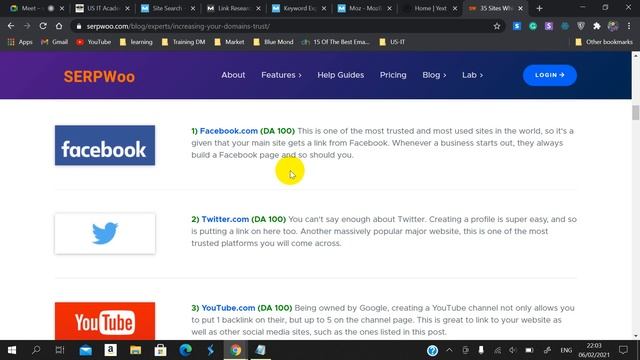The image size is (640, 360).
Task: Expand the Features menu
Action: [281, 75]
